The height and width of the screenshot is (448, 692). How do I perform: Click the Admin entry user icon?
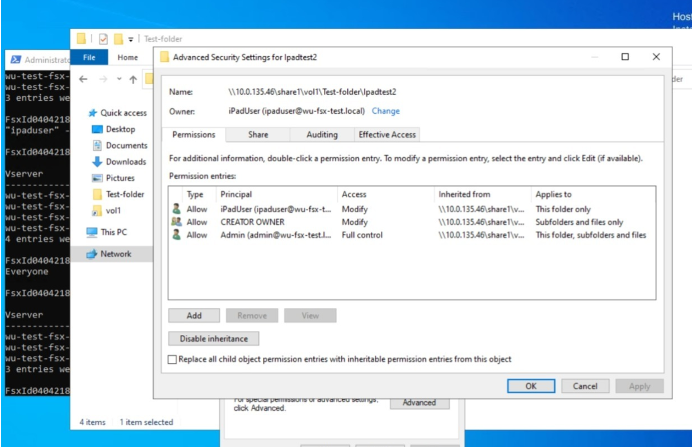[x=177, y=234]
